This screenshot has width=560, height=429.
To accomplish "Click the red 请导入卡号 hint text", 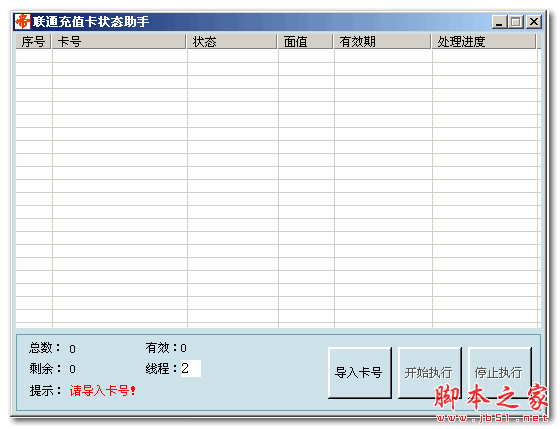I will pyautogui.click(x=102, y=390).
